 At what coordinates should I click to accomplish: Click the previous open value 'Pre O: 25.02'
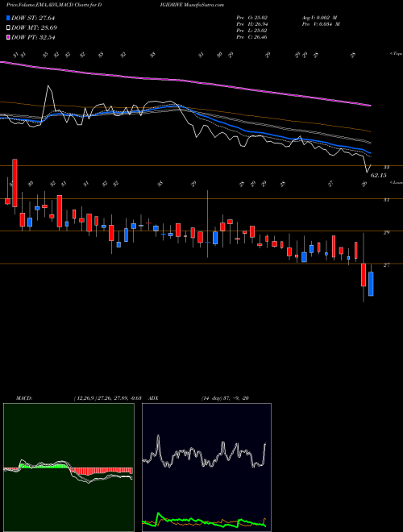tap(252, 18)
